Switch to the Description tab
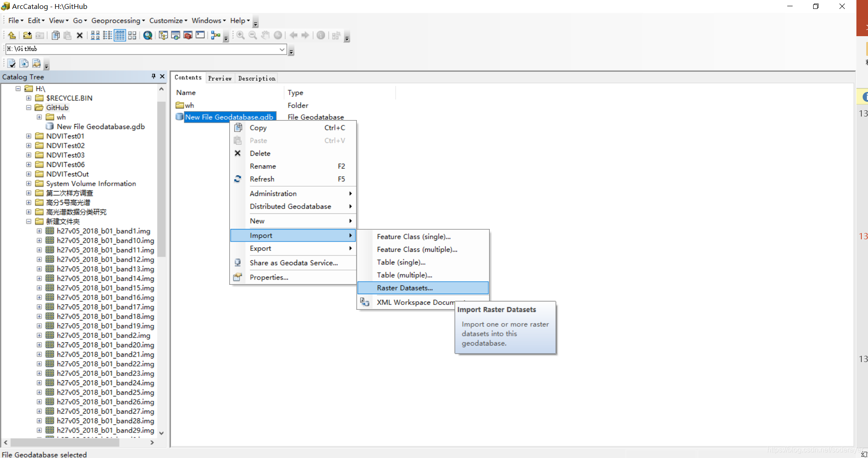Viewport: 868px width, 458px height. (x=257, y=78)
